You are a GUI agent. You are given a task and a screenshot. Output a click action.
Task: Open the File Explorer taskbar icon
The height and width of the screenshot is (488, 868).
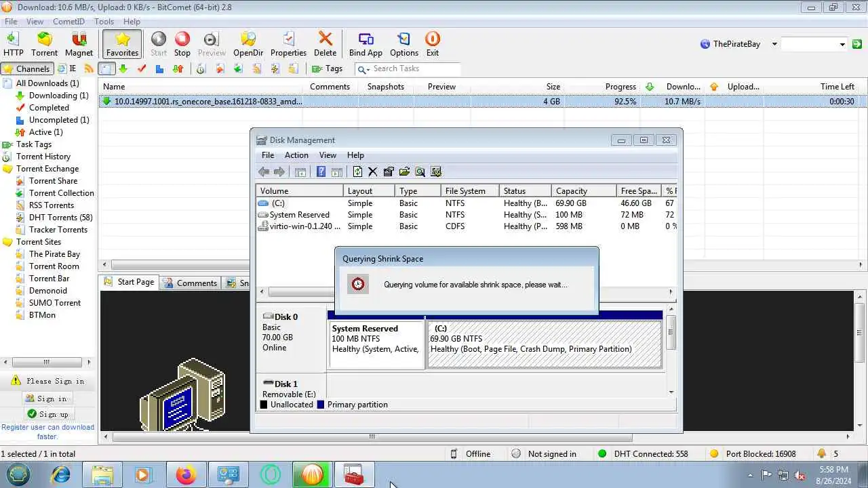click(x=102, y=475)
